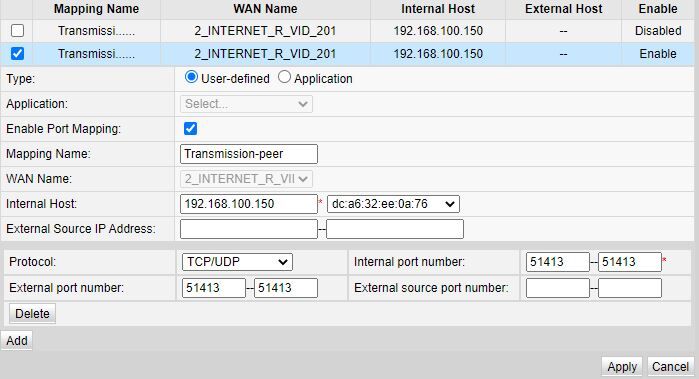
Task: Apply the port mapping settings
Action: (622, 367)
